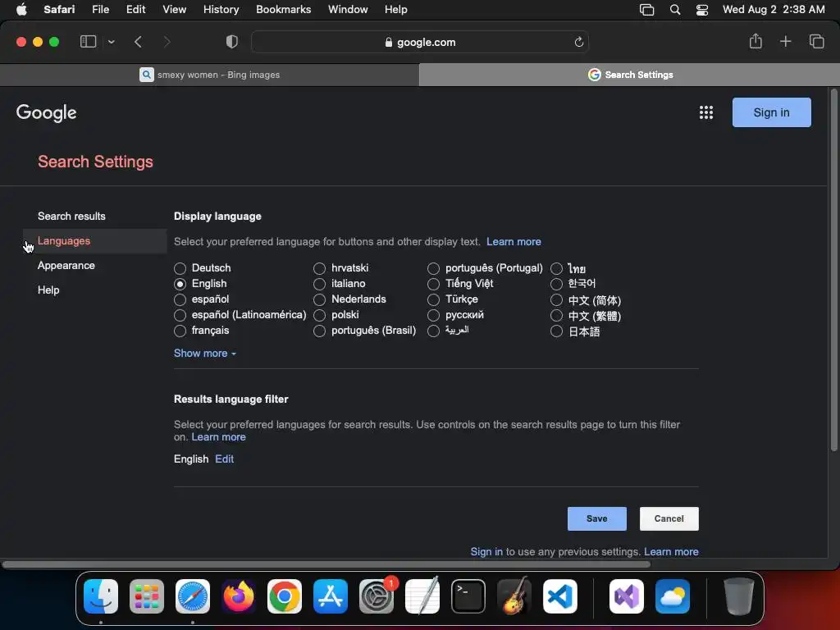Open Control Center in the menu bar

(x=702, y=10)
